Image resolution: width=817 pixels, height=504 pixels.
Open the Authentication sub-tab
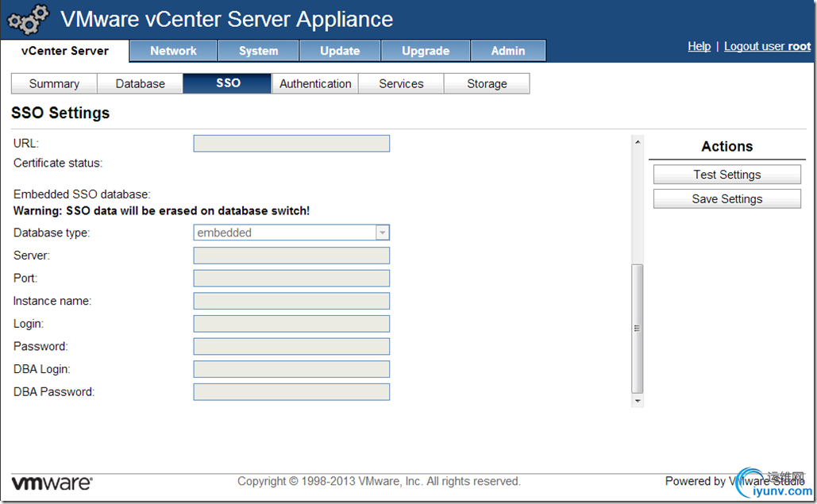[x=315, y=84]
